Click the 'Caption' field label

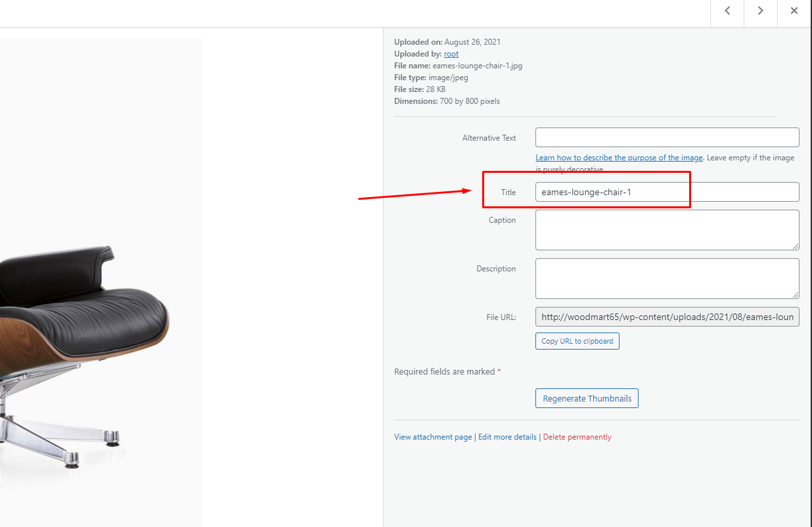point(502,220)
